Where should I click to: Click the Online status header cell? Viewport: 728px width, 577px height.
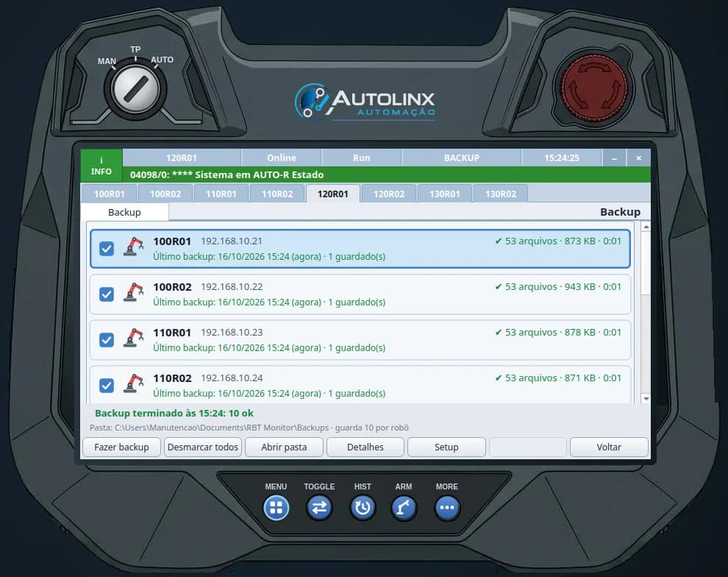tap(282, 158)
